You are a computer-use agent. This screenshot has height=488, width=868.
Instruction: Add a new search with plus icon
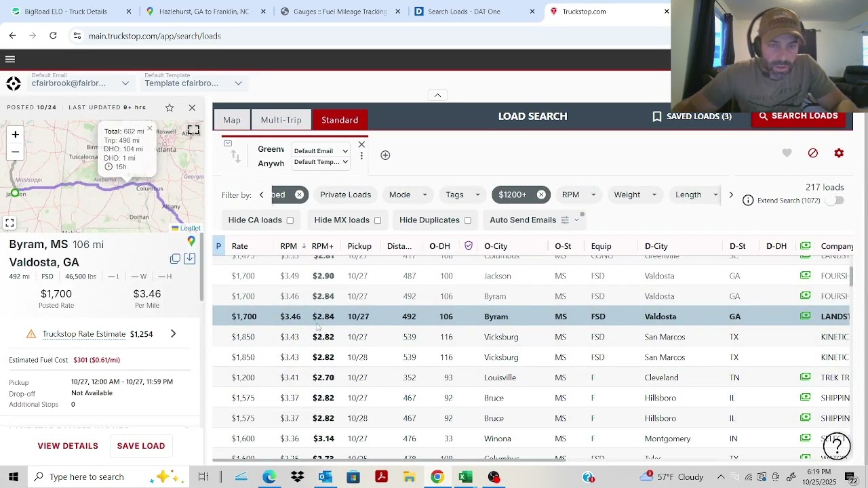point(385,155)
